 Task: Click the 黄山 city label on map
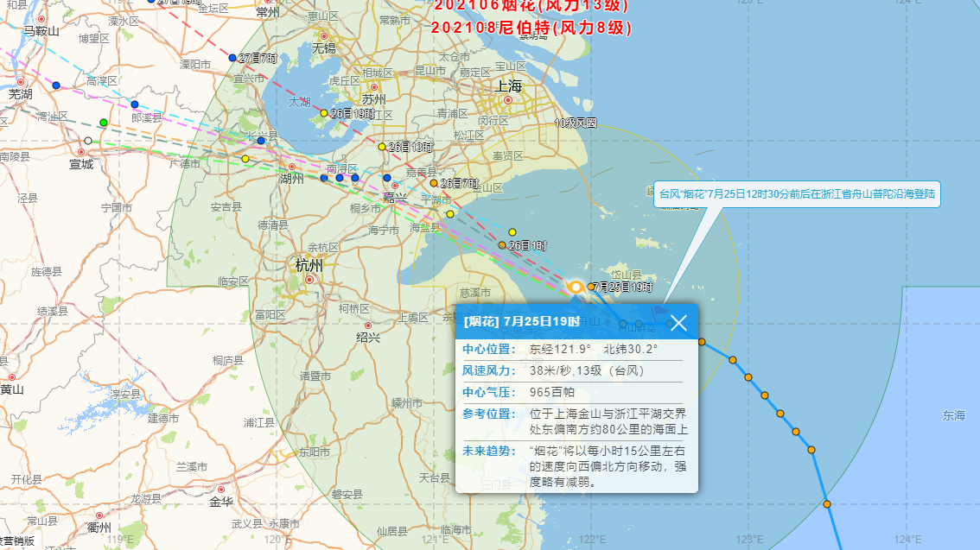[x=12, y=389]
